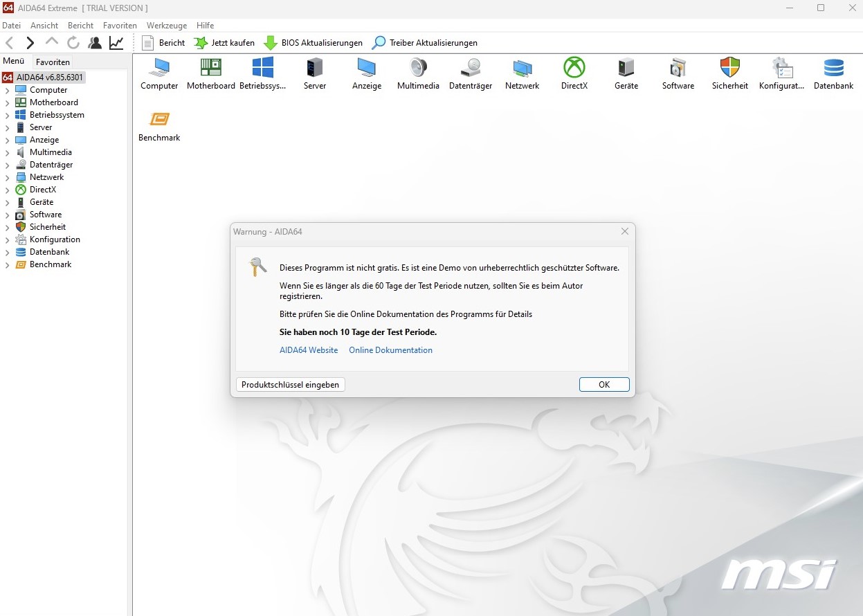Viewport: 863px width, 616px height.
Task: Switch to the Menü sidebar tab
Action: pos(14,61)
